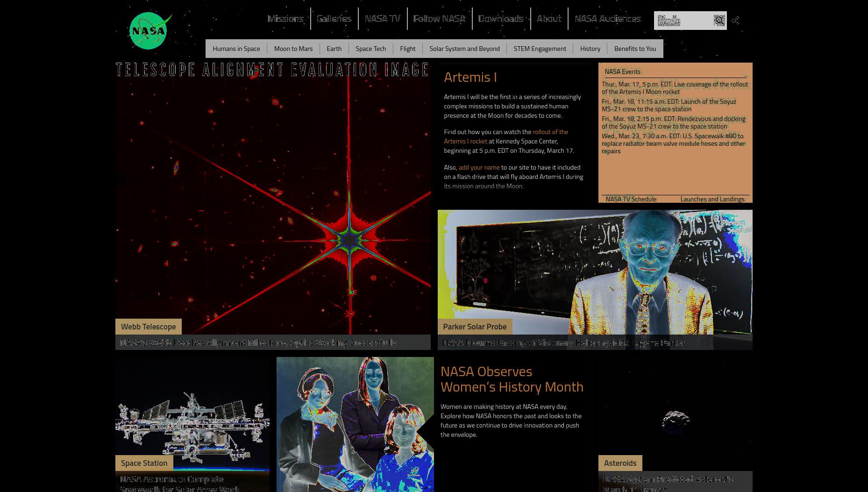Select the Humans in Space topic
Screen dimensions: 868x492
[236, 49]
